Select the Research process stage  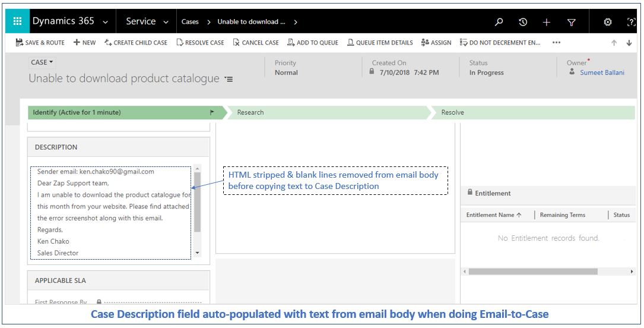[x=250, y=112]
